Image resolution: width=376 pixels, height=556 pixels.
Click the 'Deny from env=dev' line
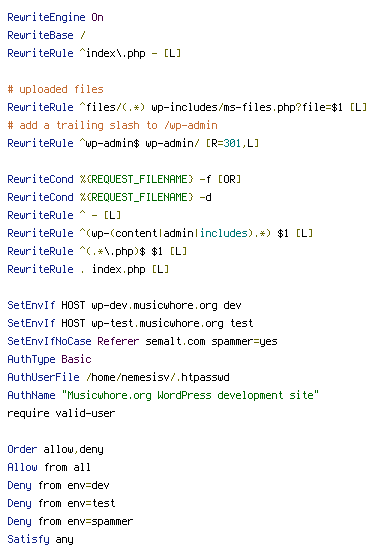click(x=59, y=485)
